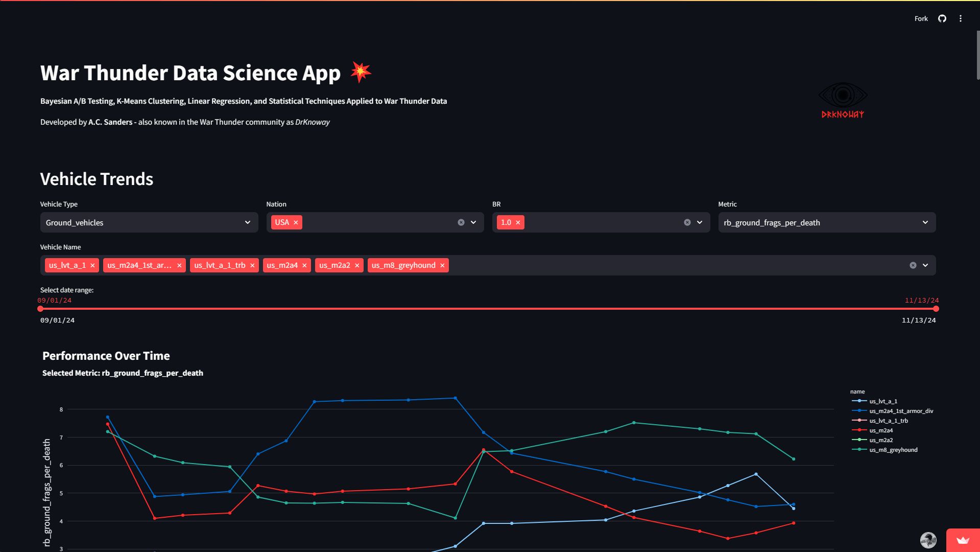Open the GitHub repository icon
The width and height of the screenshot is (980, 552).
click(x=942, y=18)
